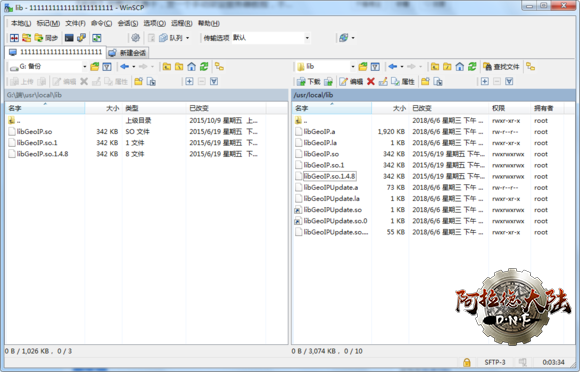Open the 传输选项 transfer settings combo box
The image size is (580, 372).
271,38
